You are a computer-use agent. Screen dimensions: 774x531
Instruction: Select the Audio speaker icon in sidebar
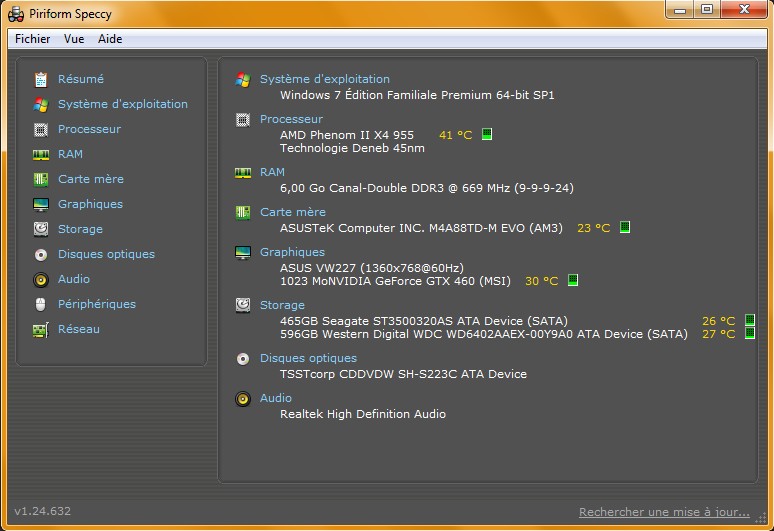[41, 280]
